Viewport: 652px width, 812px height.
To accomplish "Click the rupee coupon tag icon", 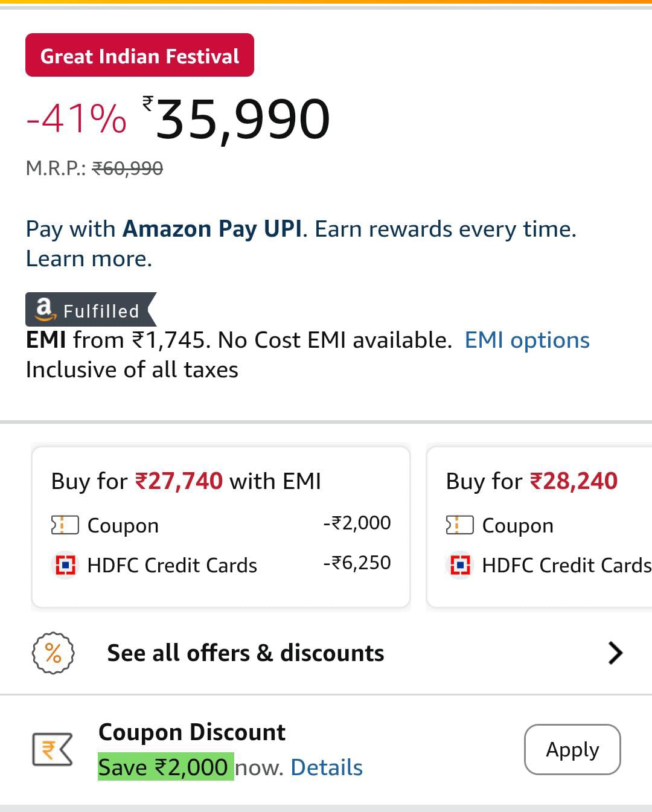I will [52, 749].
